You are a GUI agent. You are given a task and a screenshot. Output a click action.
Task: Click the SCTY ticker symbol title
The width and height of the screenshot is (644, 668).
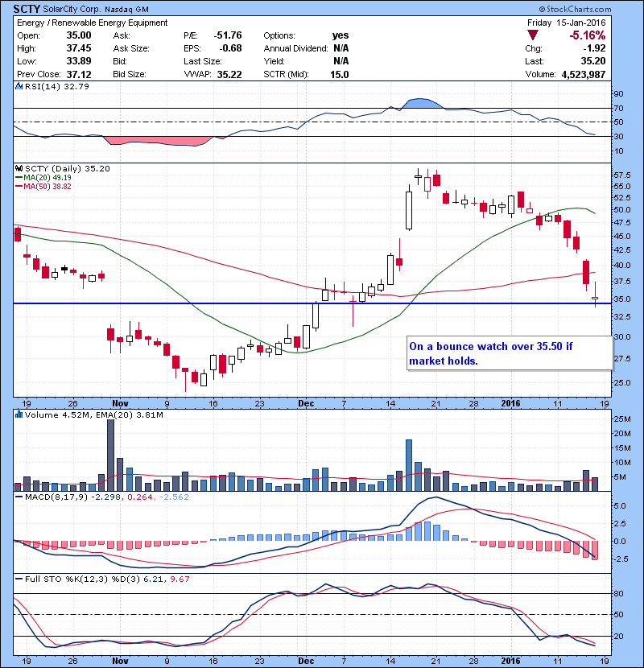pos(27,9)
